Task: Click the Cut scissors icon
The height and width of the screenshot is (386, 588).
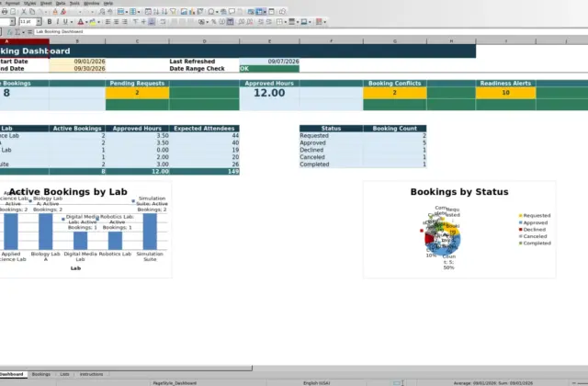Action: coord(23,12)
